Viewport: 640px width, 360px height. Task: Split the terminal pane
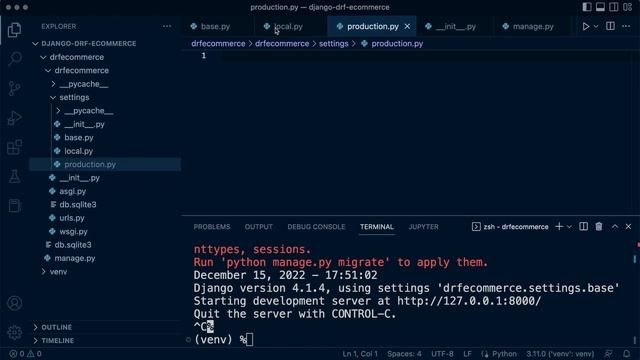[x=584, y=227]
